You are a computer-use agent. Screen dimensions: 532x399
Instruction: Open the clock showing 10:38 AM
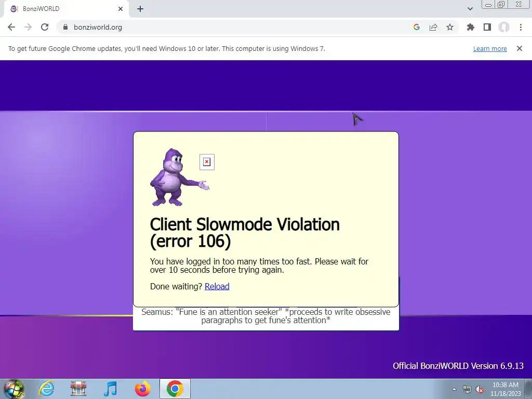point(506,389)
